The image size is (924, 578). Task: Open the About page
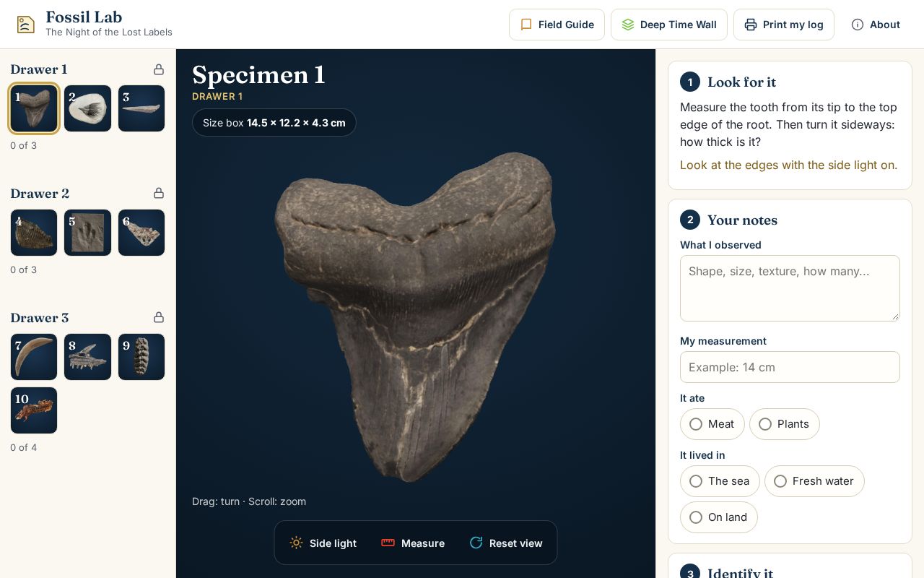tap(875, 25)
